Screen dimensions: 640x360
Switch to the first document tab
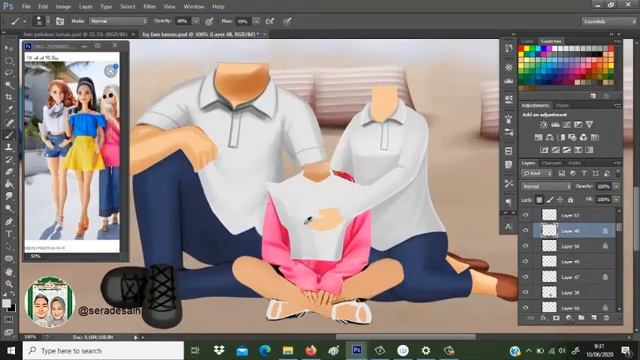pos(76,34)
